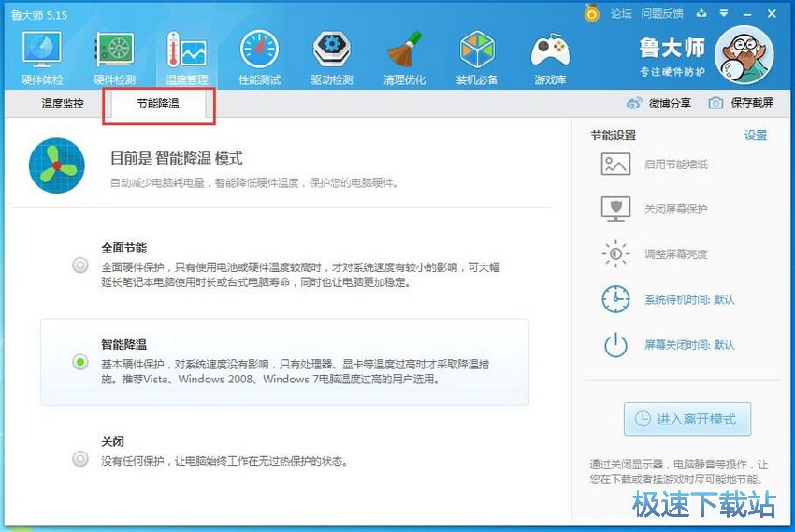This screenshot has width=795, height=532.
Task: Select the 全面节能 radio button
Action: point(80,265)
